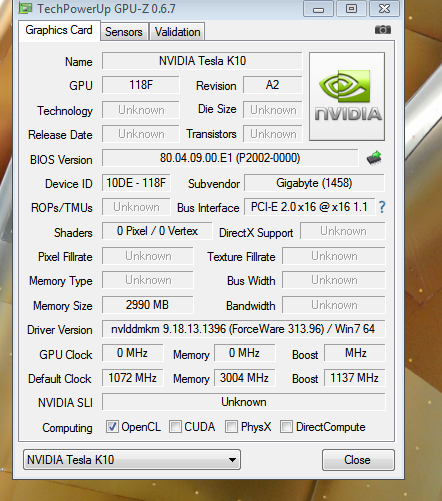Click the NVIDIA SLI Unknown field
Image resolution: width=442 pixels, height=501 pixels.
[x=244, y=402]
